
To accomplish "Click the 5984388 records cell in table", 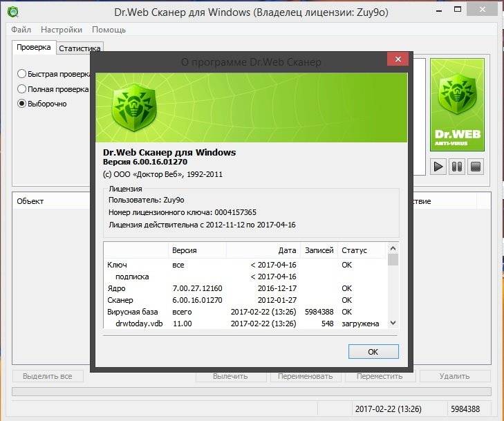I will (x=319, y=312).
